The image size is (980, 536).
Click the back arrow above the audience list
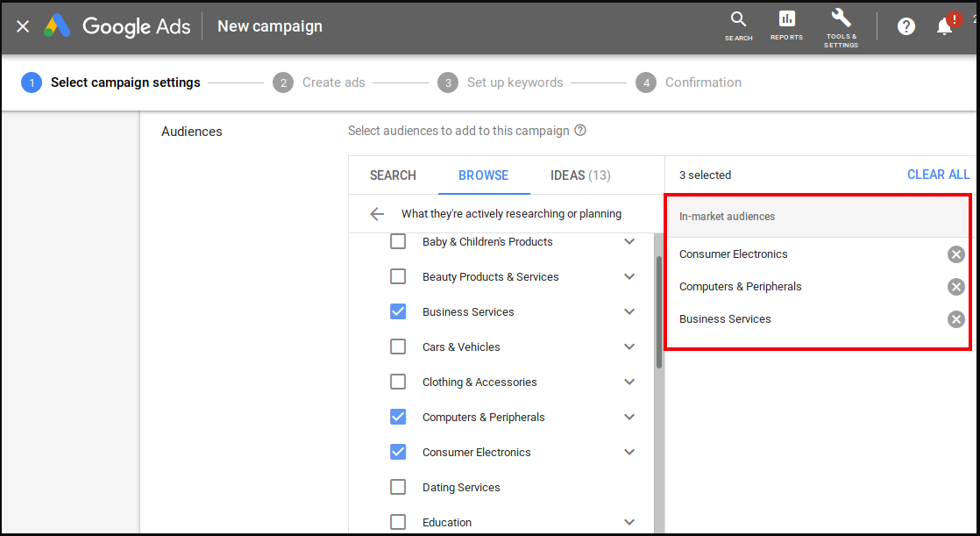(377, 213)
